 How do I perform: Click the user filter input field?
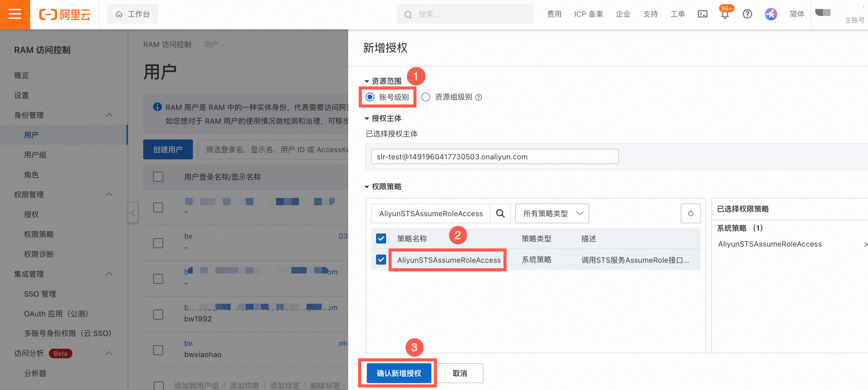pos(273,149)
